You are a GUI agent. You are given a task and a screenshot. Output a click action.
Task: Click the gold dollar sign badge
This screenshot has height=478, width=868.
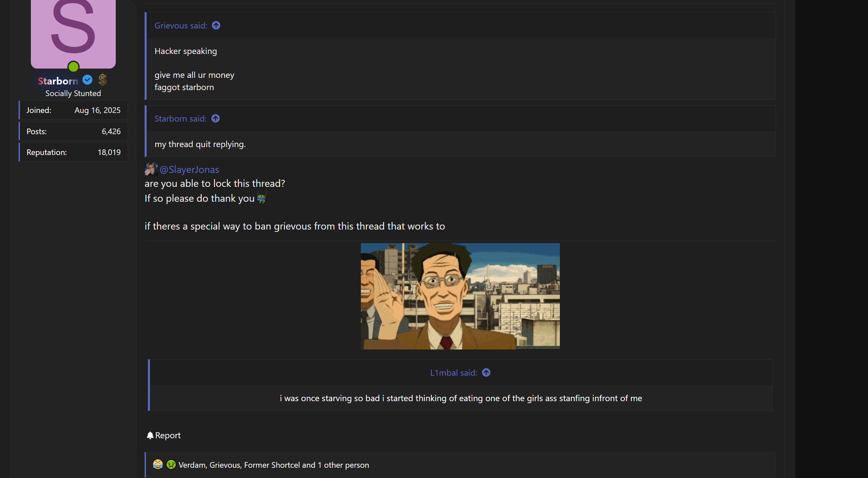point(102,80)
